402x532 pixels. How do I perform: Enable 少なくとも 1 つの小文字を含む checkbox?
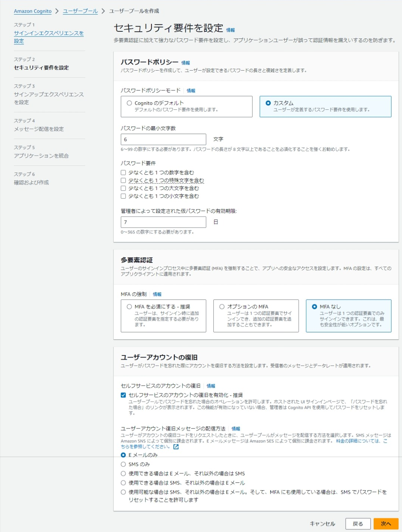123,196
